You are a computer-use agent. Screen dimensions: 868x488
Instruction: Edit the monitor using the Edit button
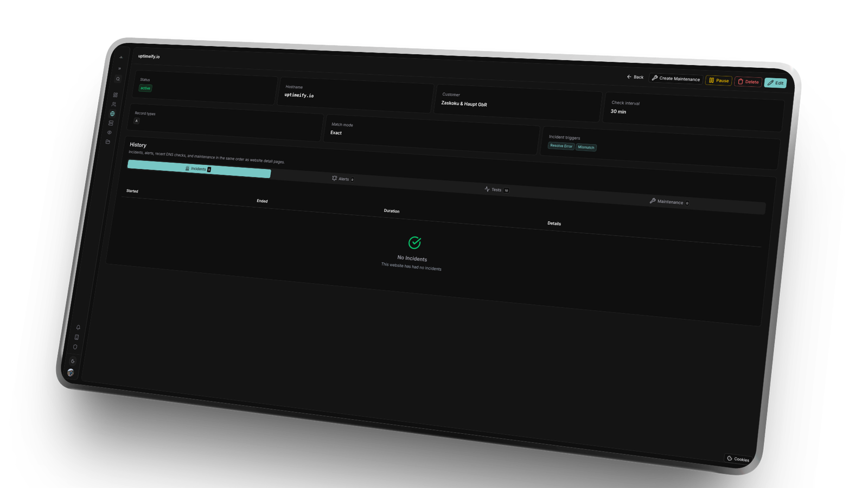(776, 83)
